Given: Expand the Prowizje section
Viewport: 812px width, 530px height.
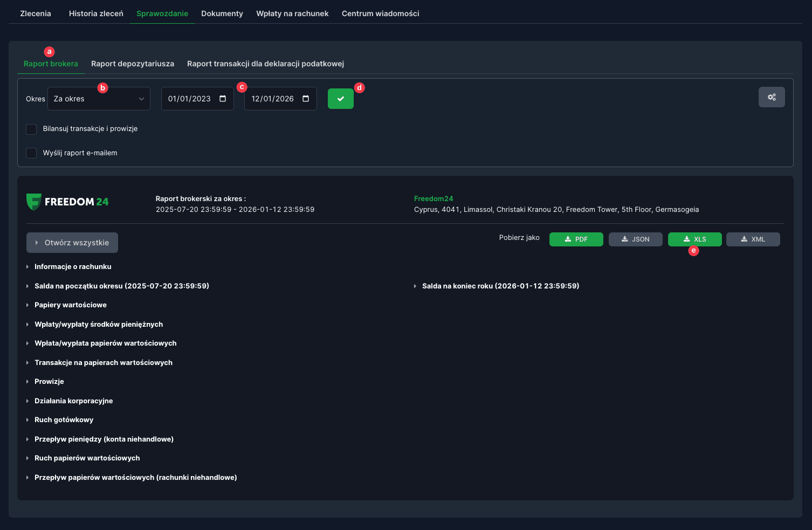Looking at the screenshot, I should pyautogui.click(x=49, y=382).
